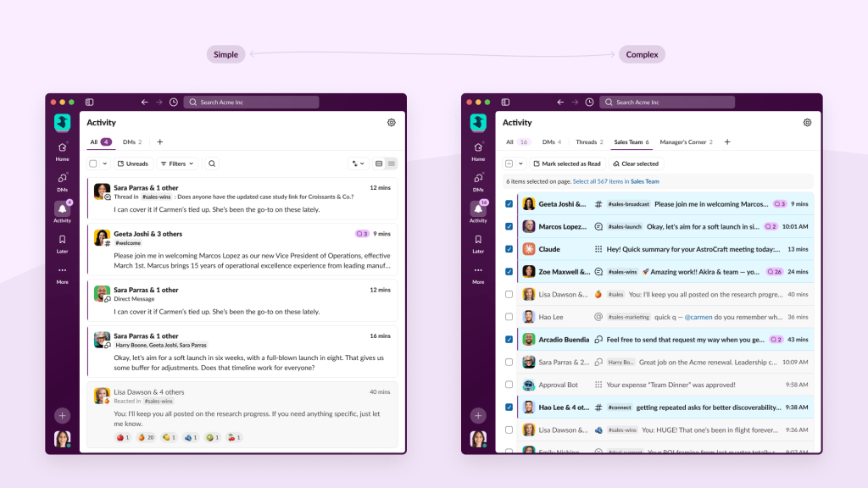
Task: Open the select-all chevron next to Mark selected as Read
Action: click(520, 164)
